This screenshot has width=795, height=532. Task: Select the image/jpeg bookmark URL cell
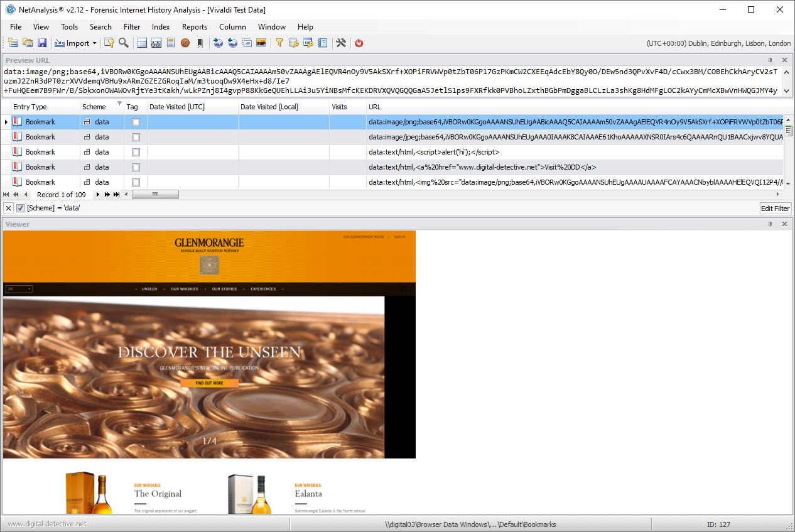575,137
